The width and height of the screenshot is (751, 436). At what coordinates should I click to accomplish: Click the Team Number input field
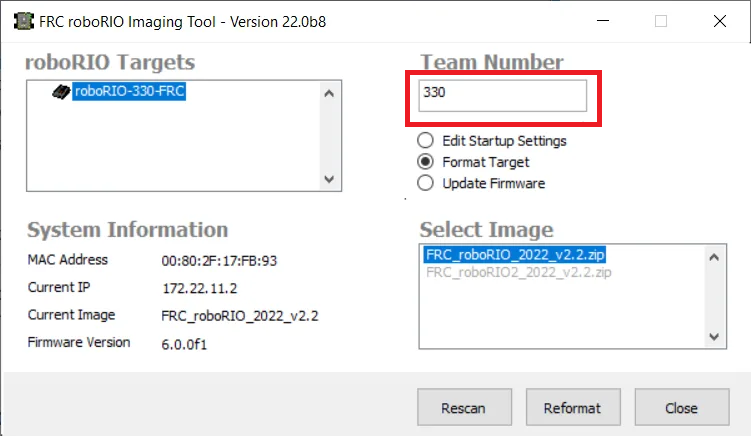click(502, 96)
